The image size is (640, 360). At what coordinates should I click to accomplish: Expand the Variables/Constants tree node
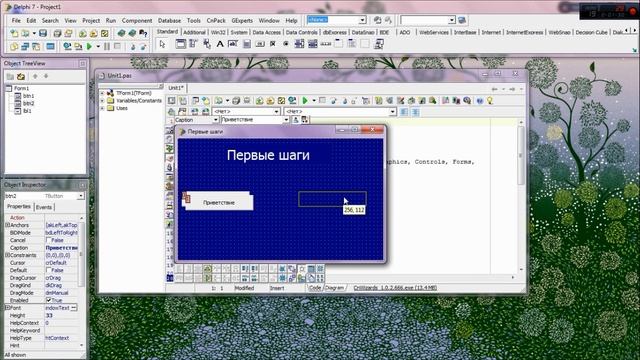click(x=102, y=100)
